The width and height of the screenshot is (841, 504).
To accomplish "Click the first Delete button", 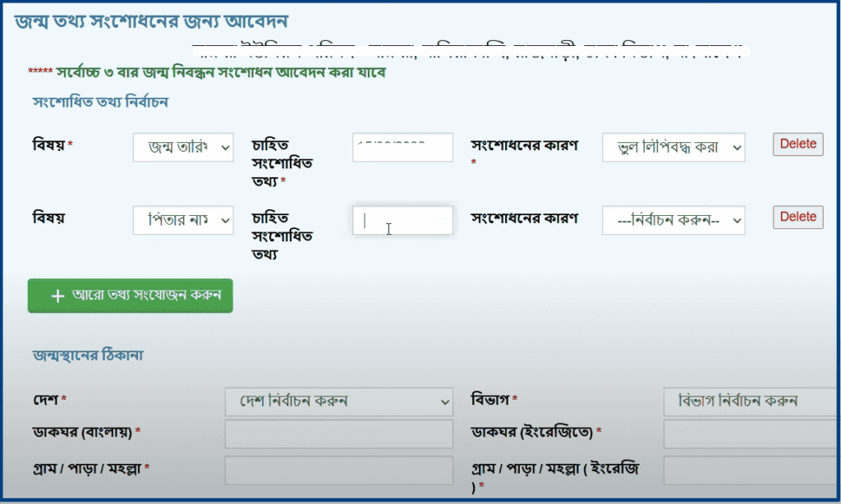I will pyautogui.click(x=797, y=144).
